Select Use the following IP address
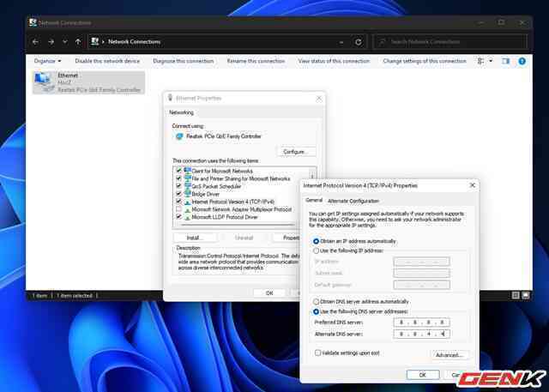 coord(316,250)
